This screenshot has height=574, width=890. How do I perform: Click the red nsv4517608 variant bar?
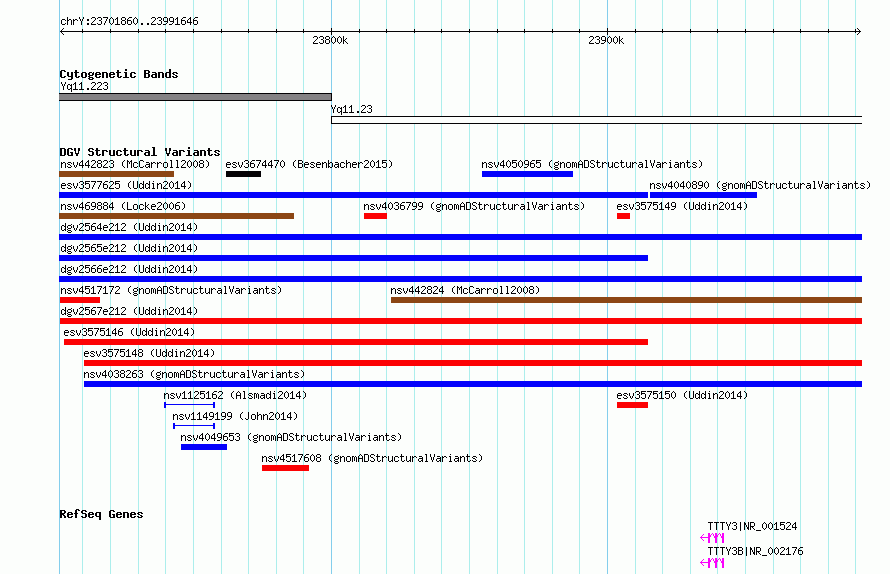pyautogui.click(x=286, y=468)
